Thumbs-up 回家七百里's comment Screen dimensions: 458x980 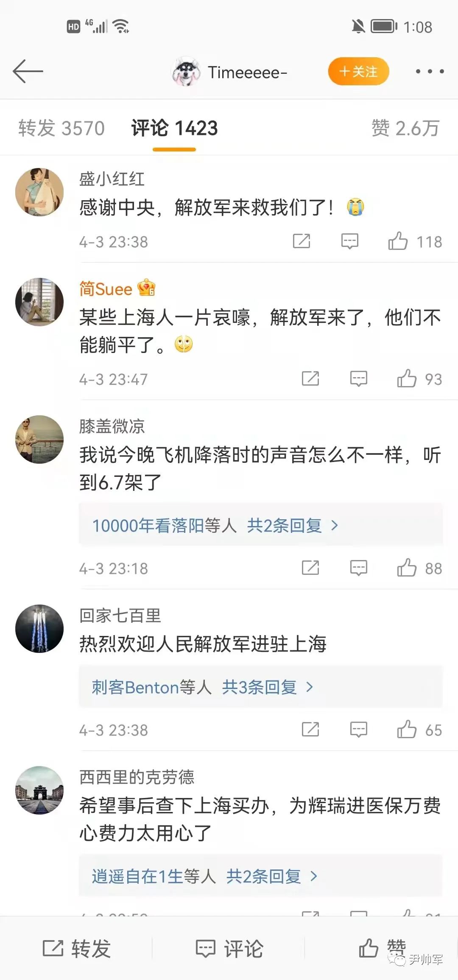pyautogui.click(x=406, y=730)
